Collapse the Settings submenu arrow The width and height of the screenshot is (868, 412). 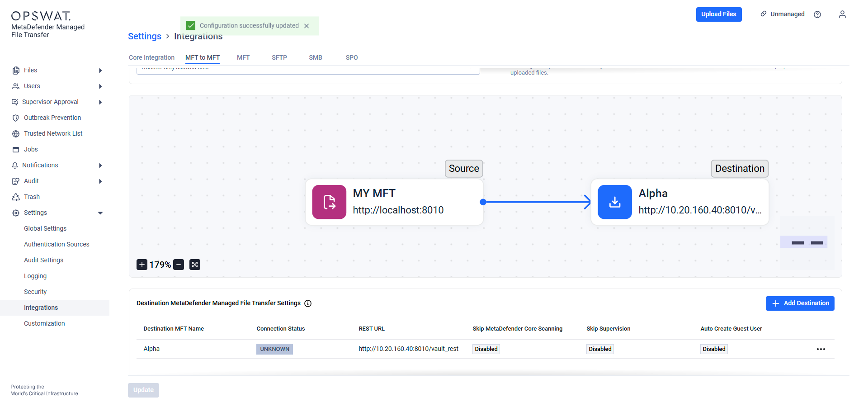click(100, 213)
